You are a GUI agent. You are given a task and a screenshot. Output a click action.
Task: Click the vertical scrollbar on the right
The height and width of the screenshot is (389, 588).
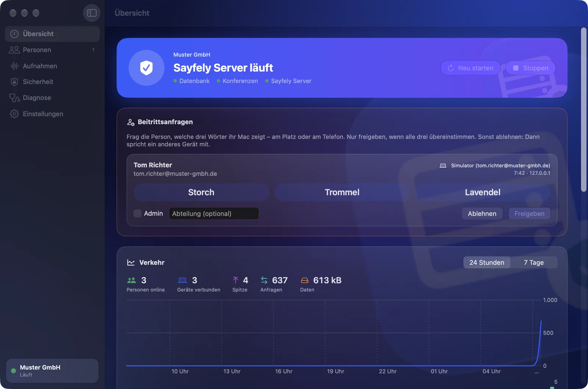point(584,110)
